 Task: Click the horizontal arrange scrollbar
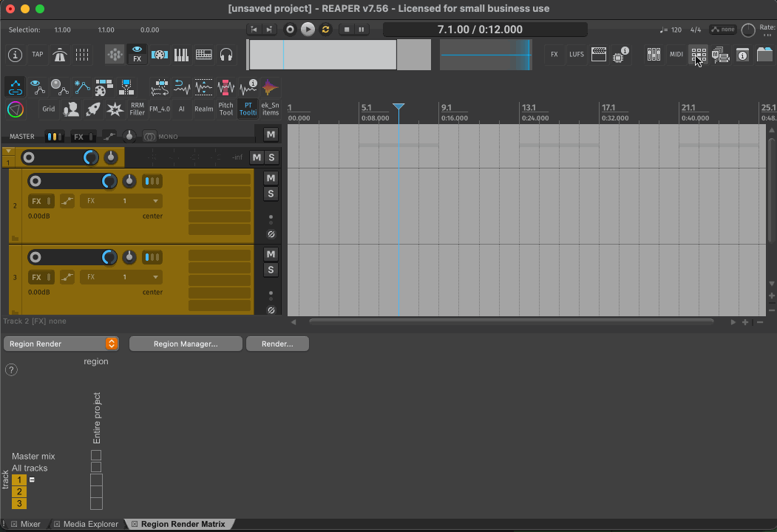(x=512, y=321)
